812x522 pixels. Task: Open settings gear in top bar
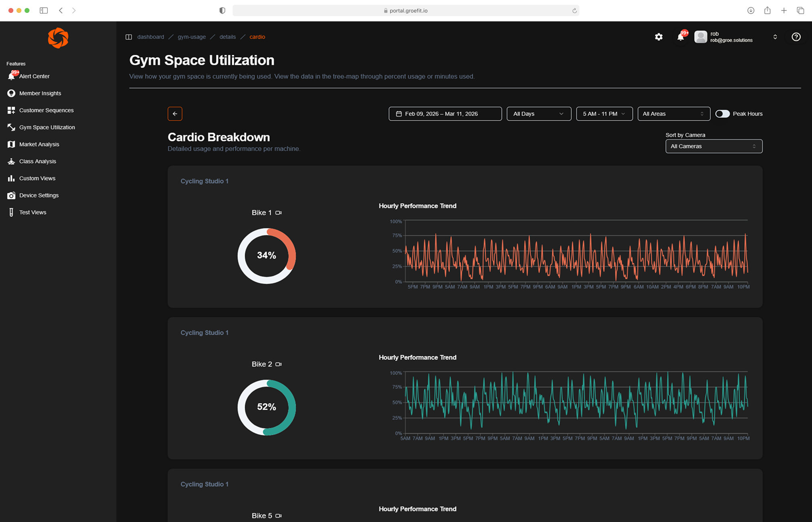[658, 37]
